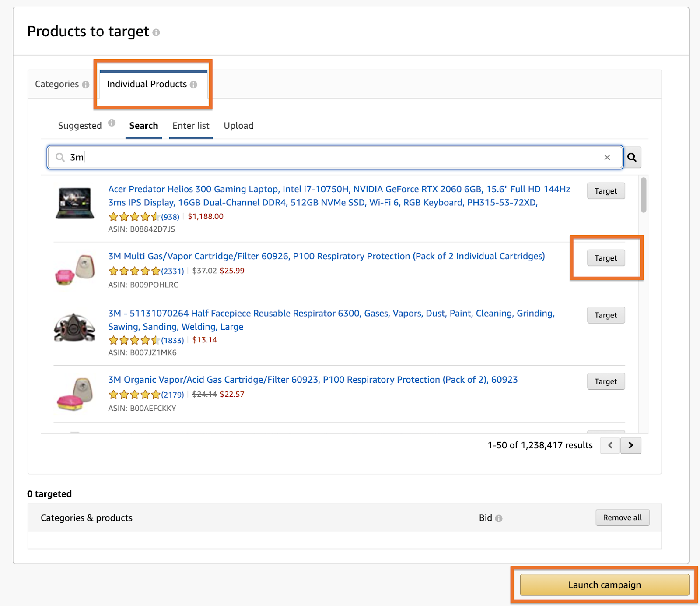Go to next results page arrow
700x606 pixels.
[x=631, y=445]
